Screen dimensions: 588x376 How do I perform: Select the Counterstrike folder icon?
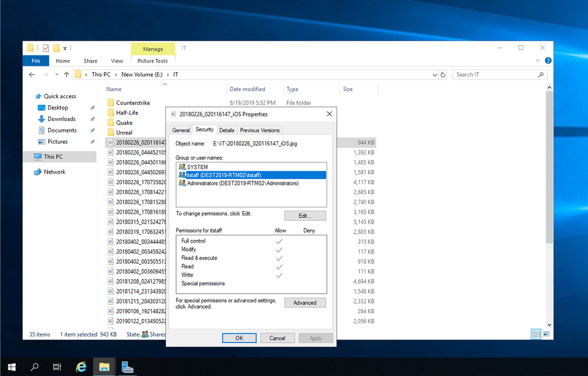click(111, 103)
